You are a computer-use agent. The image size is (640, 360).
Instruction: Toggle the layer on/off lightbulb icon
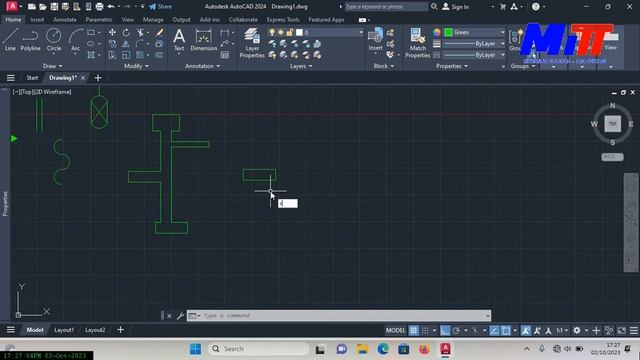272,32
